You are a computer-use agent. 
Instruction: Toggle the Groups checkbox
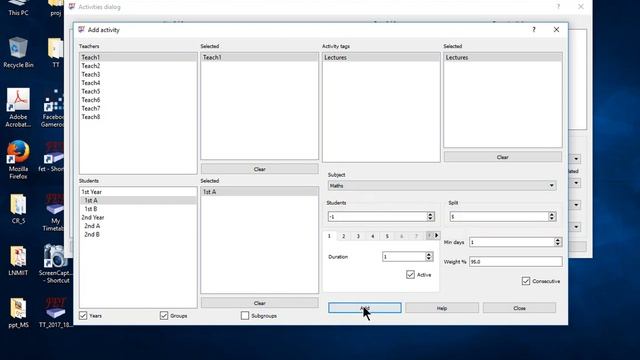point(164,316)
